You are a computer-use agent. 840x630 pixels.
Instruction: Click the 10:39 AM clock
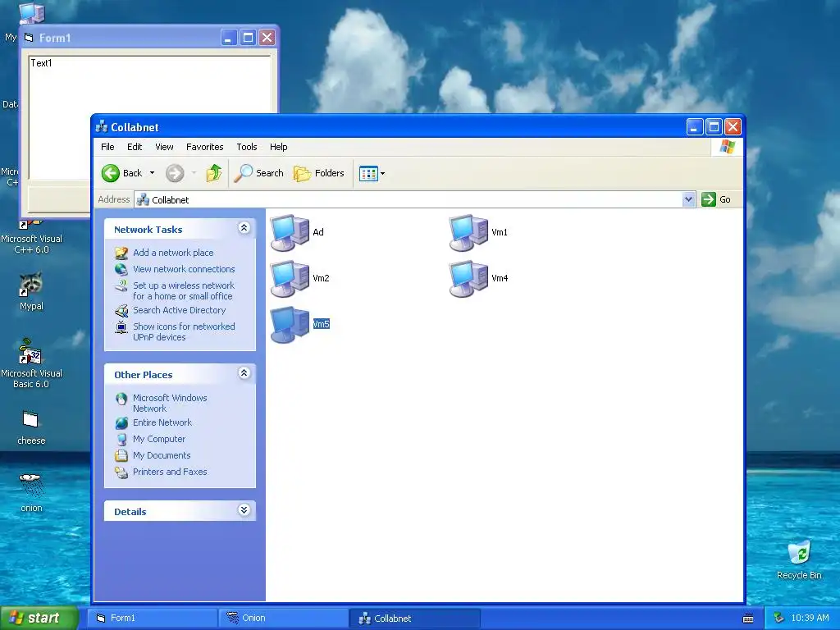pos(810,619)
